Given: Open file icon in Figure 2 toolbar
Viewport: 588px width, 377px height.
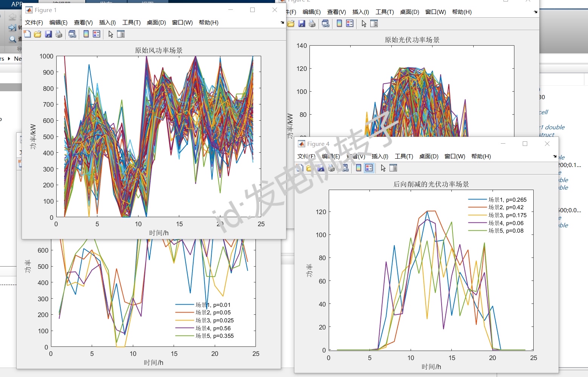Looking at the screenshot, I should click(x=291, y=24).
